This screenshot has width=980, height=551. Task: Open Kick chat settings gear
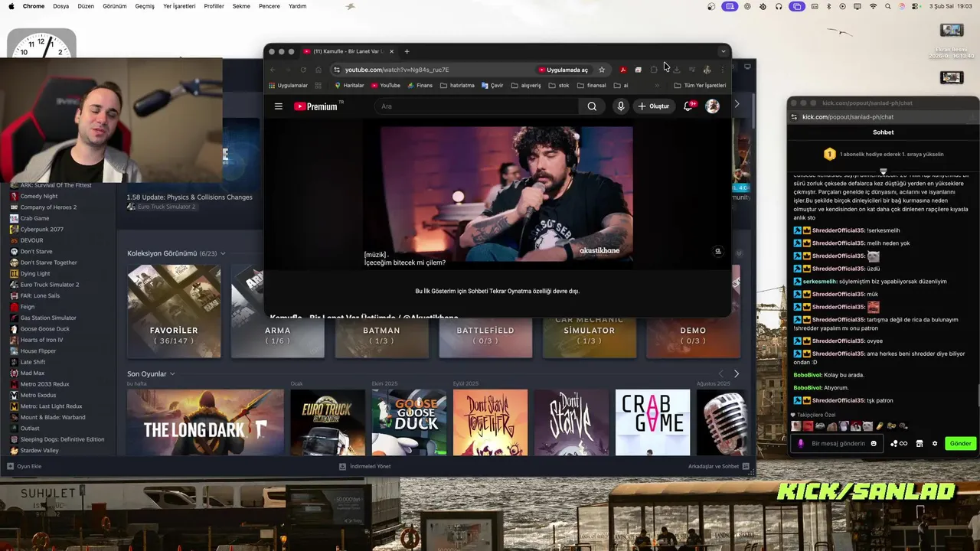[934, 443]
